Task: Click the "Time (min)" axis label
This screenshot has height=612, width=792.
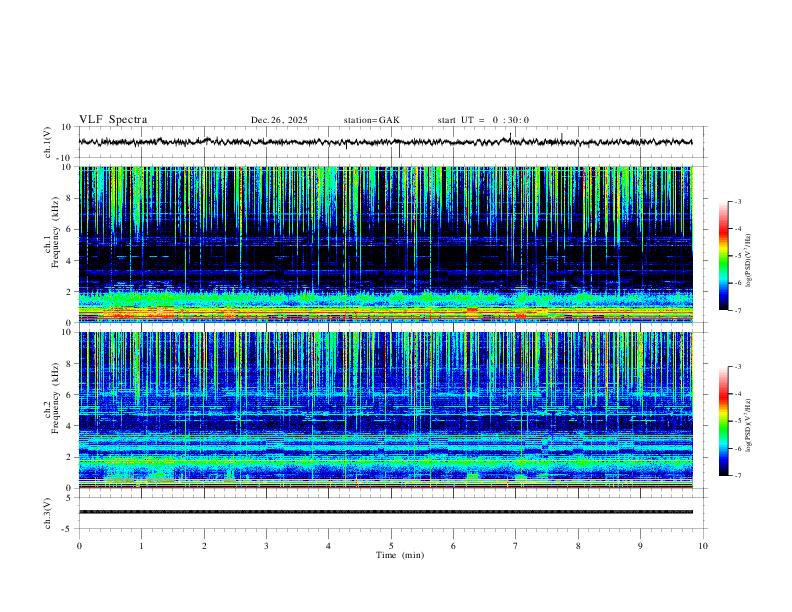Action: [x=400, y=555]
